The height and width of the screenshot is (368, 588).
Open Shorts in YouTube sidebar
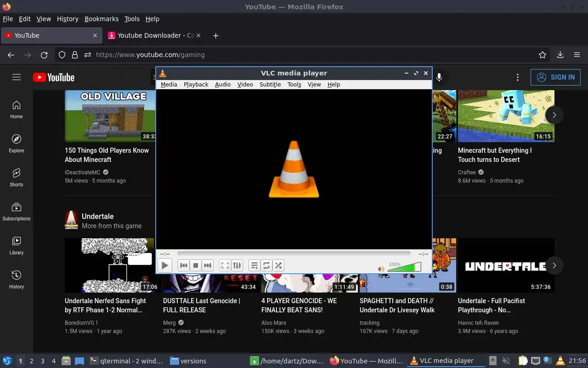click(17, 178)
